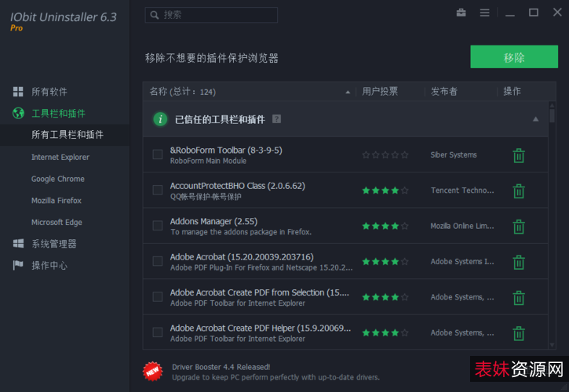The image size is (569, 392).
Task: Show Google Chrome plugins
Action: coord(58,179)
